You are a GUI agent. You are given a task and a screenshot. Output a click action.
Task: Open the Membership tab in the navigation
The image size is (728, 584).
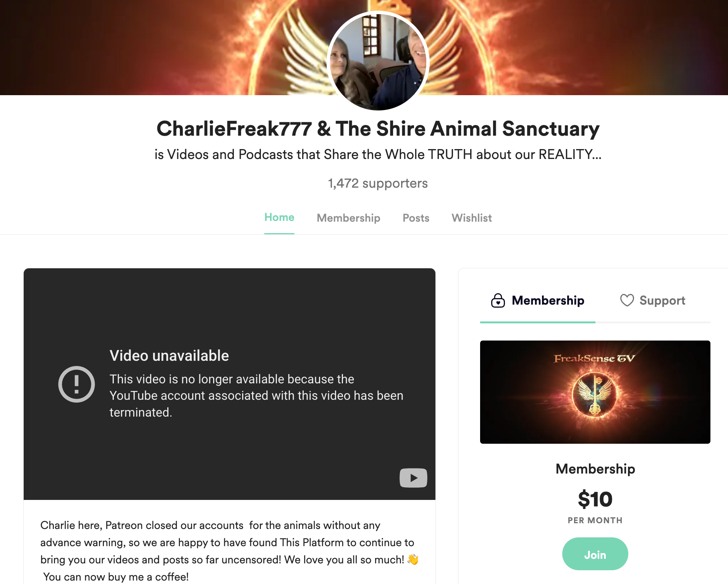click(348, 218)
